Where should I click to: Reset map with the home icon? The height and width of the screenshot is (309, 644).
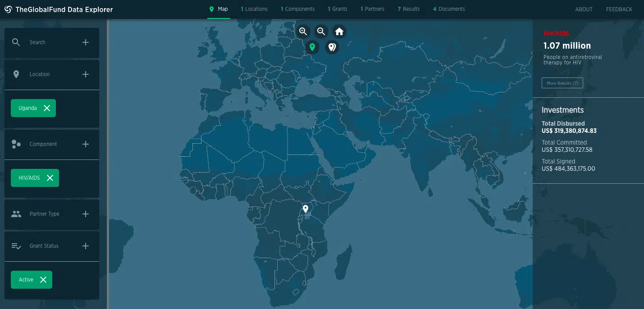[x=339, y=32]
